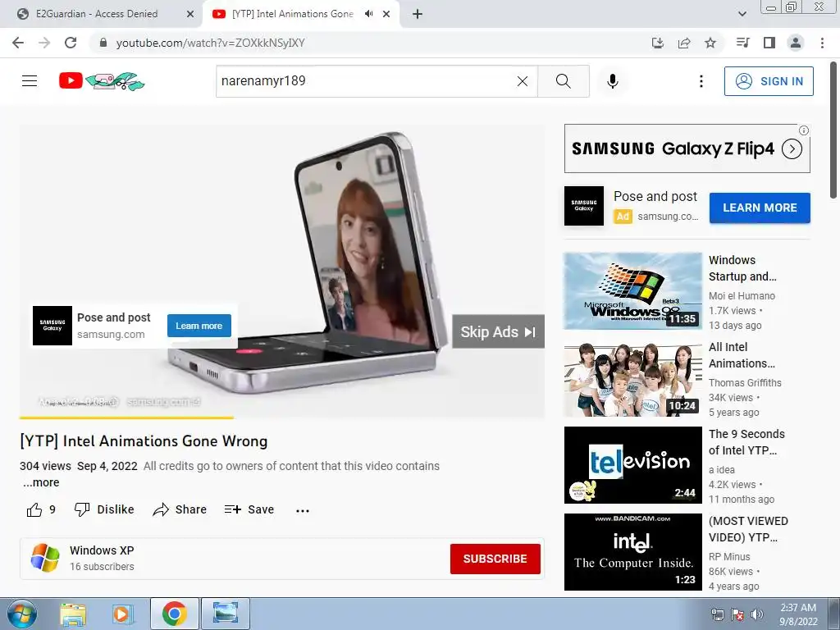Save the video to a playlist
The height and width of the screenshot is (630, 840).
click(x=249, y=509)
